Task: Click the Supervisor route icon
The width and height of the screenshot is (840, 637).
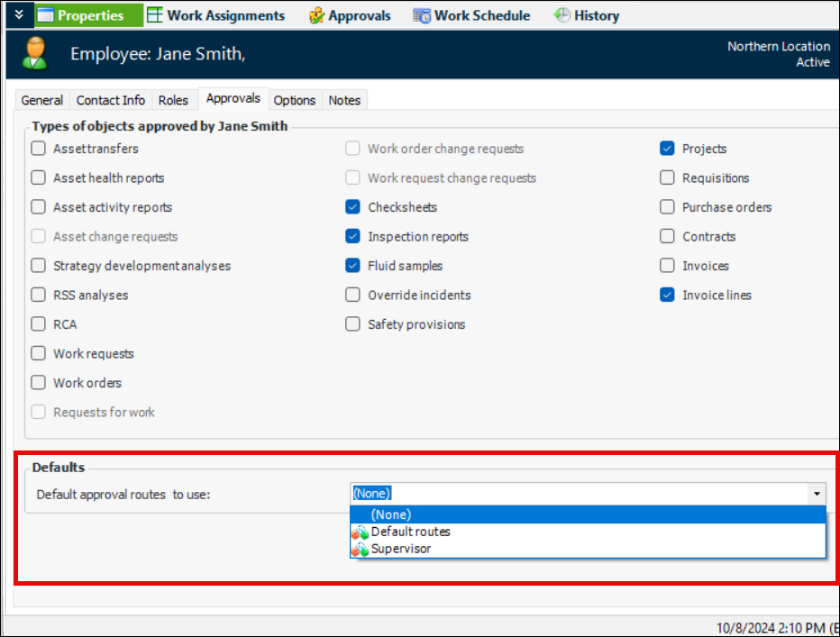Action: 360,549
